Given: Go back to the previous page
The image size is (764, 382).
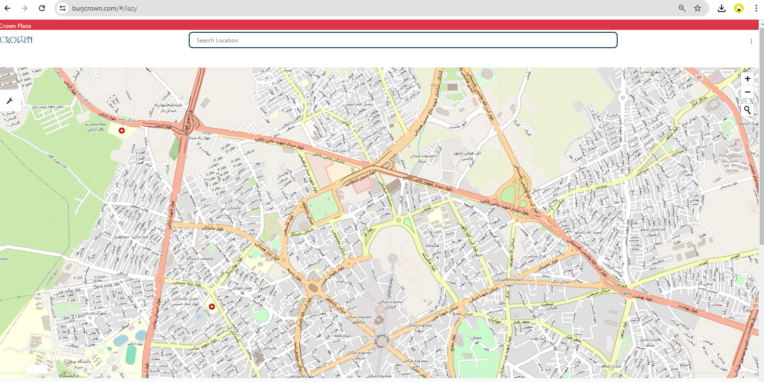Looking at the screenshot, I should point(7,8).
